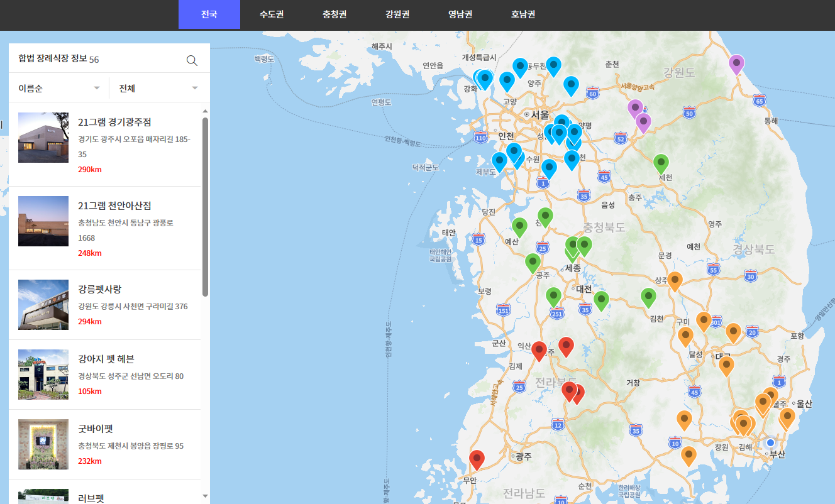
Task: Click address 충청북도 제천시 봉양읍 장평로 95
Action: pyautogui.click(x=131, y=446)
